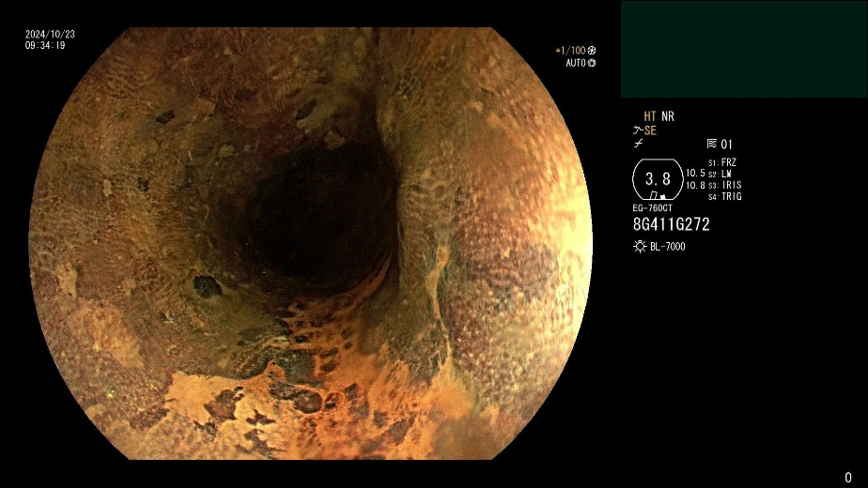This screenshot has height=488, width=868.
Task: Click the AUTO iris mode label
Action: [576, 63]
